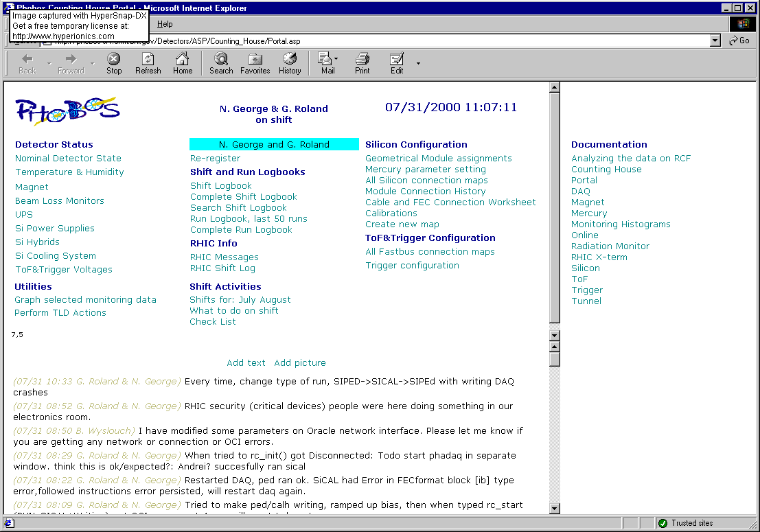
Task: Open the Calibrations link
Action: pos(391,213)
